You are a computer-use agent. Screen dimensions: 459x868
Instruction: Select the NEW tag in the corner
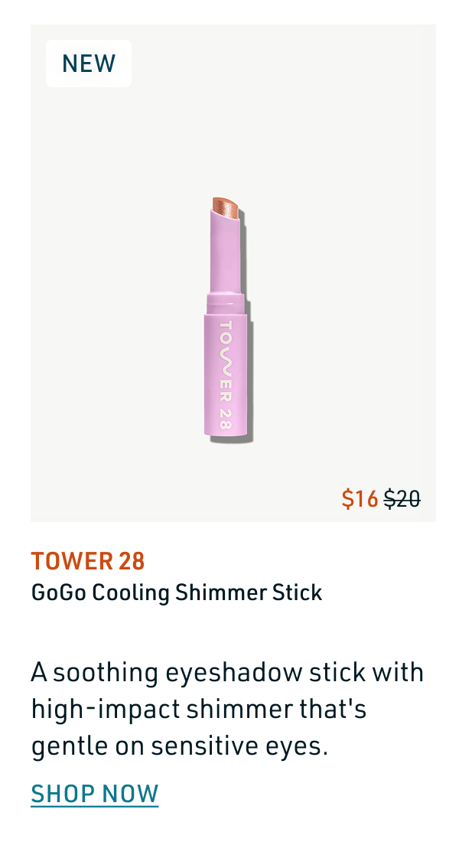88,63
